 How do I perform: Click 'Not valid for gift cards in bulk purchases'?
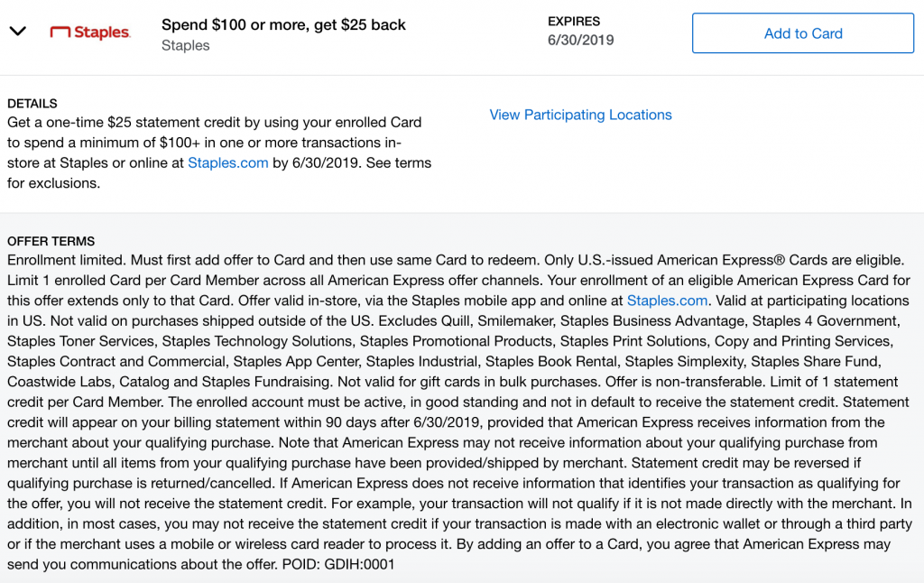click(x=467, y=382)
